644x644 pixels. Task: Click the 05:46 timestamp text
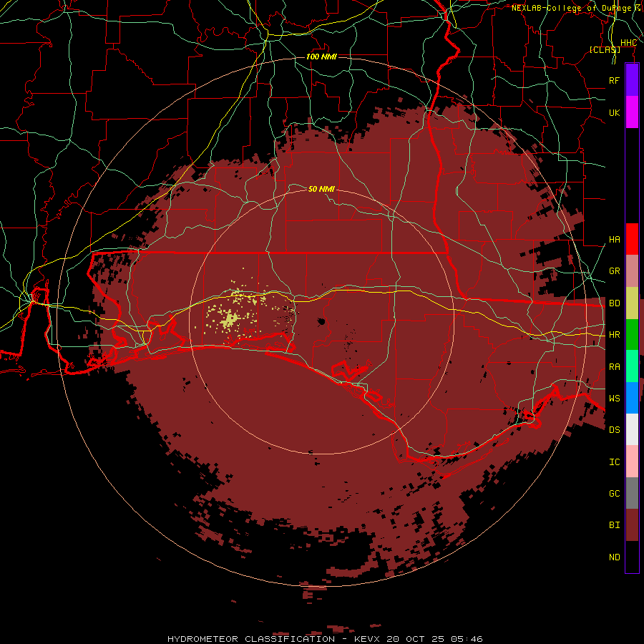click(x=467, y=639)
